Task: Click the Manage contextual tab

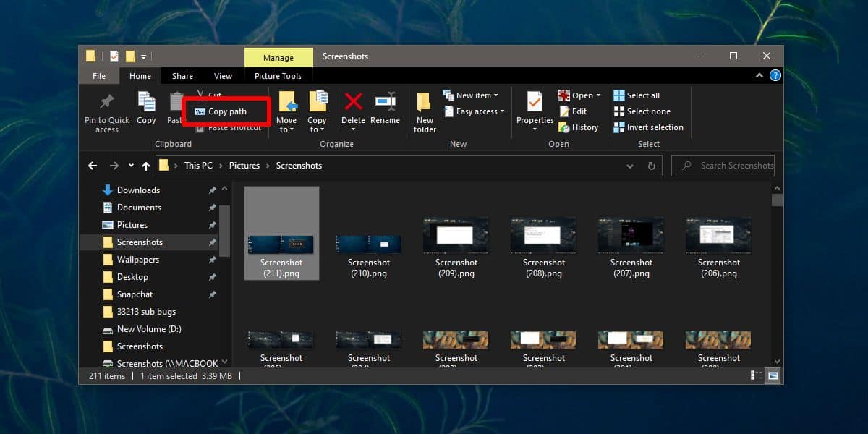Action: (278, 58)
